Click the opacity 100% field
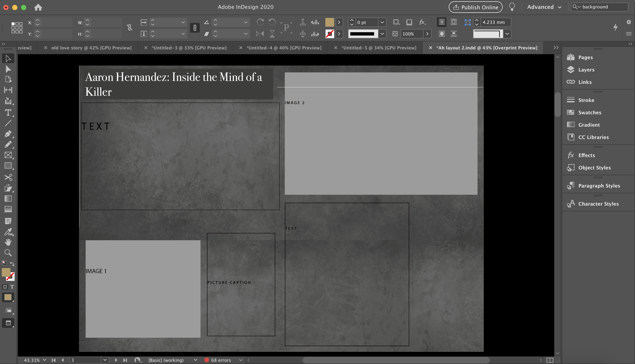This screenshot has height=364, width=635. 412,34
